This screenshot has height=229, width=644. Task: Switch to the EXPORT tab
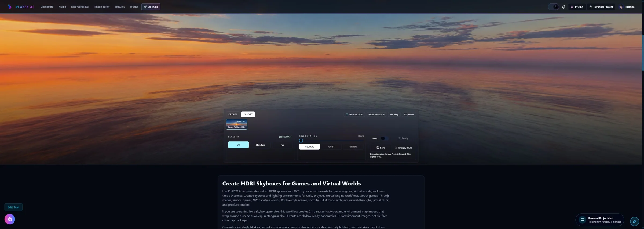click(x=248, y=114)
